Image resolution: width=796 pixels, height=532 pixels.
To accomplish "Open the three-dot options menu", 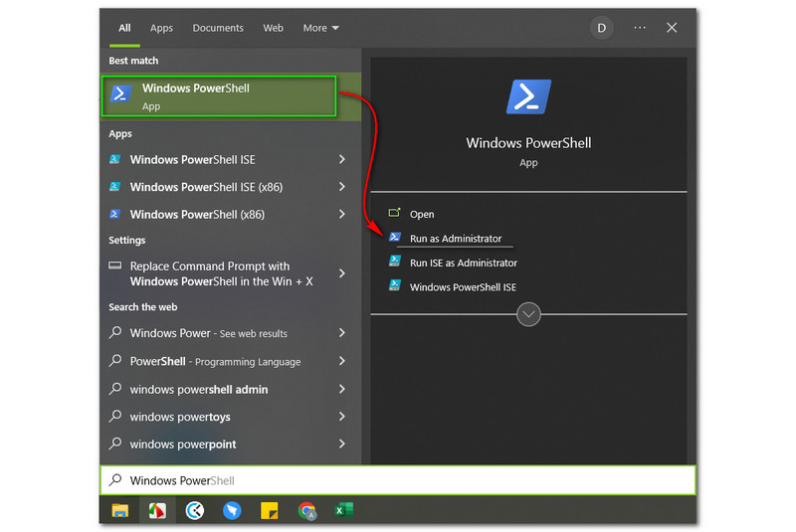I will [640, 28].
